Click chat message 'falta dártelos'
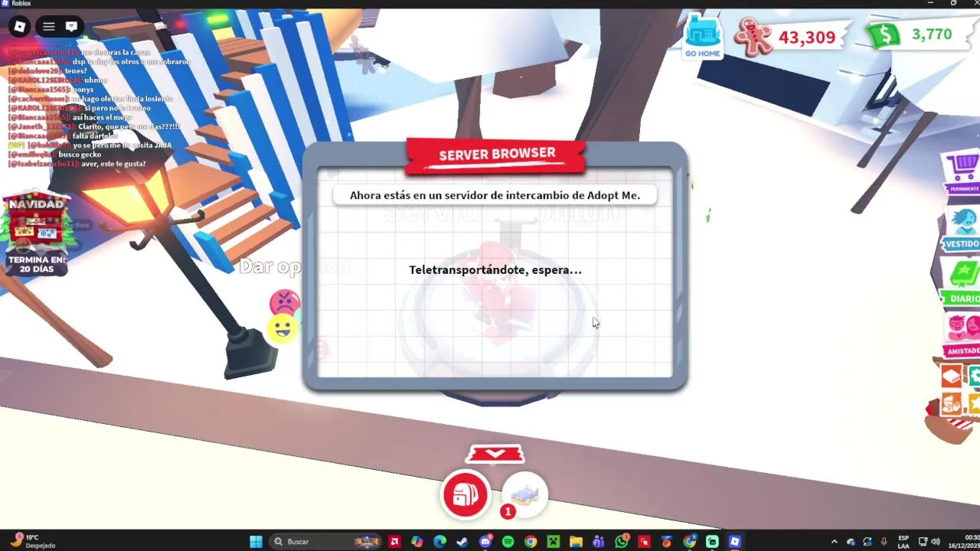Viewport: 980px width, 551px height. click(96, 135)
